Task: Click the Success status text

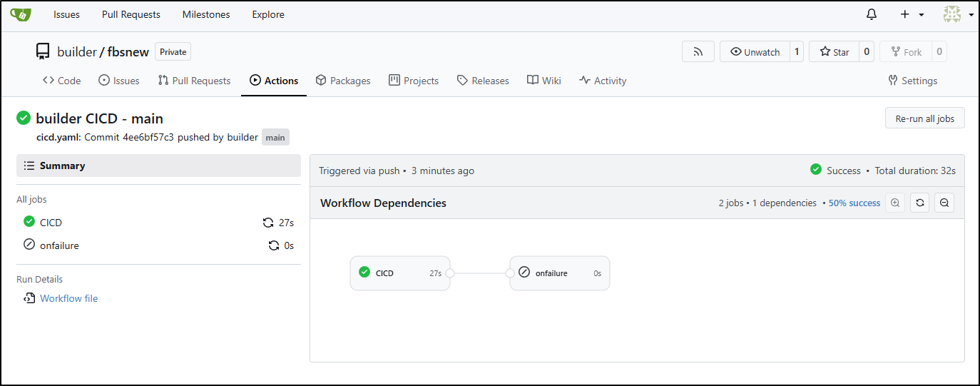Action: tap(844, 171)
